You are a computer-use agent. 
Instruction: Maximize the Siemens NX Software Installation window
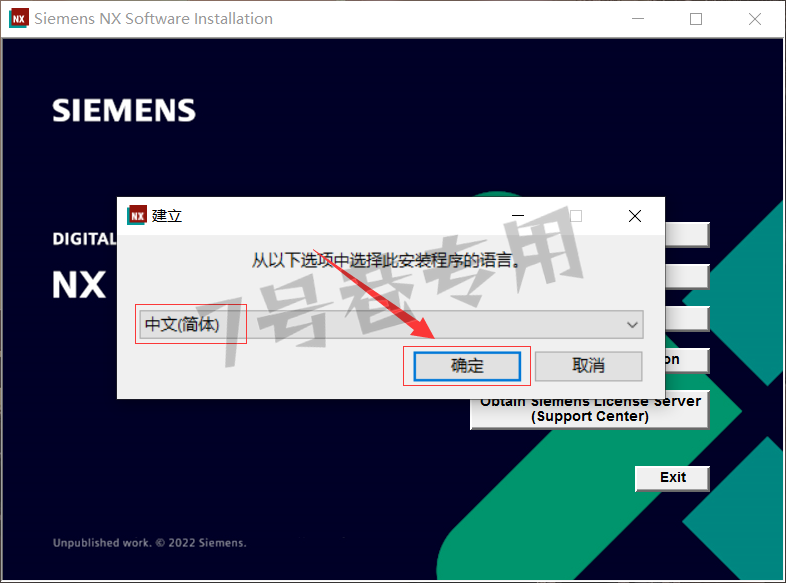click(x=696, y=19)
